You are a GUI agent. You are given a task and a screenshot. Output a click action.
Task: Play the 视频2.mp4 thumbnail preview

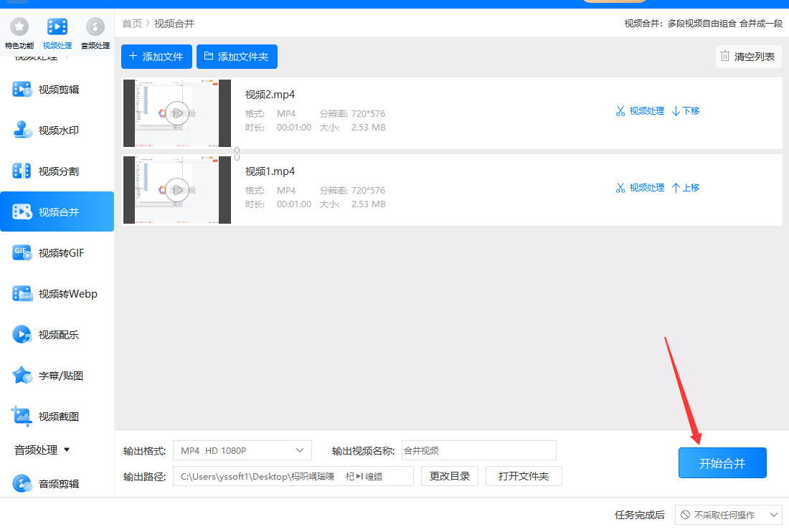(177, 113)
